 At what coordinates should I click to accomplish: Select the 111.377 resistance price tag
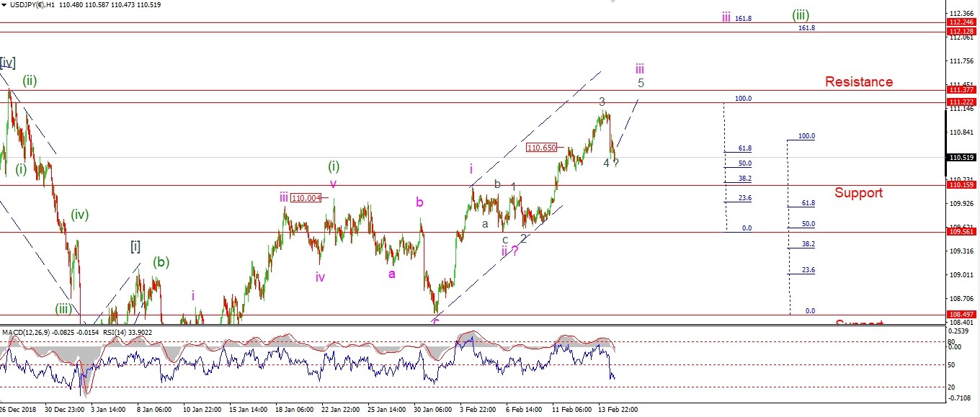tap(962, 89)
